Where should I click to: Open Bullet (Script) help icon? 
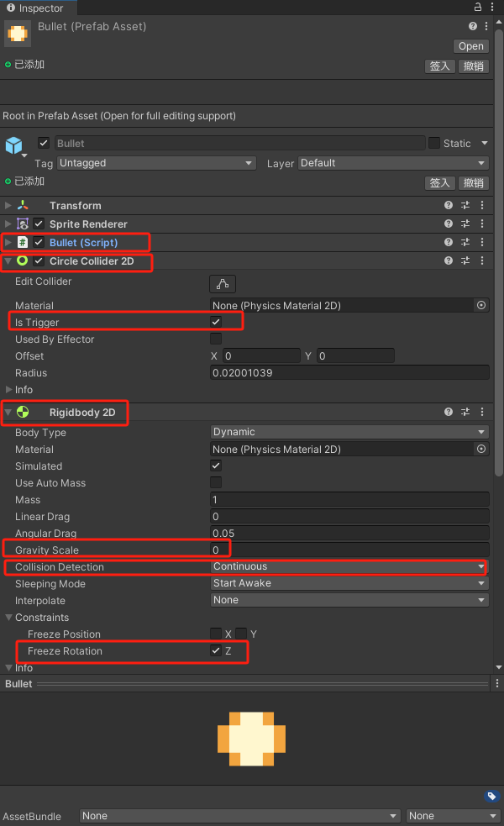pyautogui.click(x=449, y=242)
